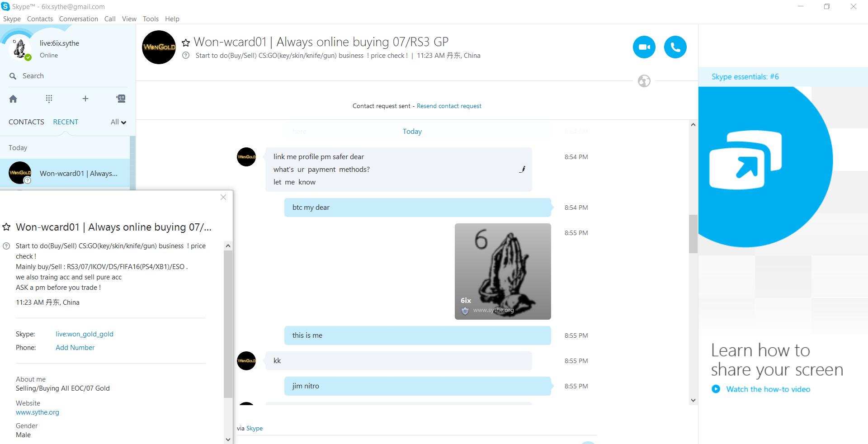Close the contact profile popup
Screen dimensions: 868x444
pos(223,197)
